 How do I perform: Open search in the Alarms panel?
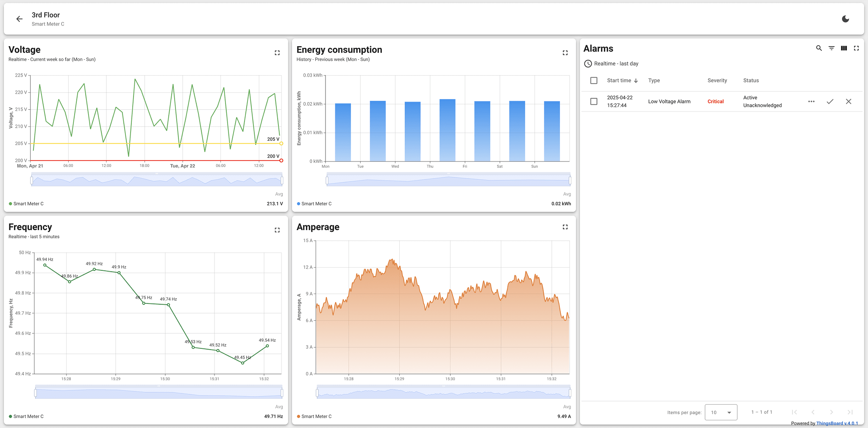[x=819, y=48]
